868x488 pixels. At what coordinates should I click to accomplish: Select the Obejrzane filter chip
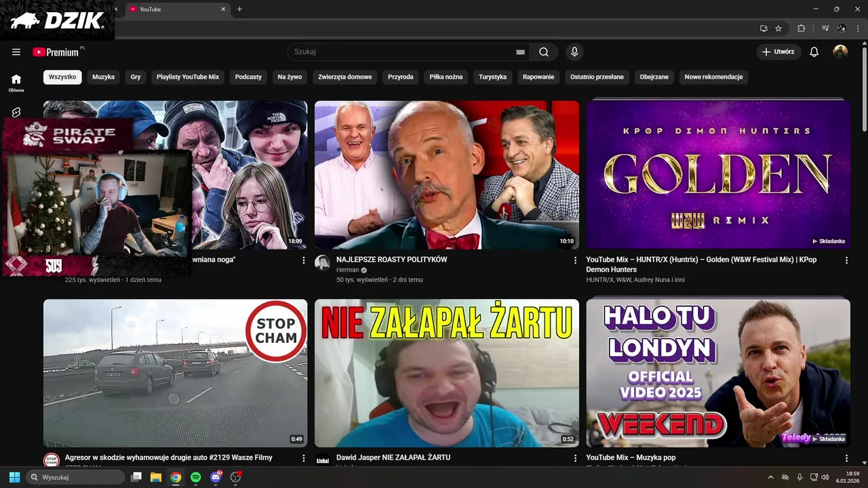pyautogui.click(x=654, y=77)
